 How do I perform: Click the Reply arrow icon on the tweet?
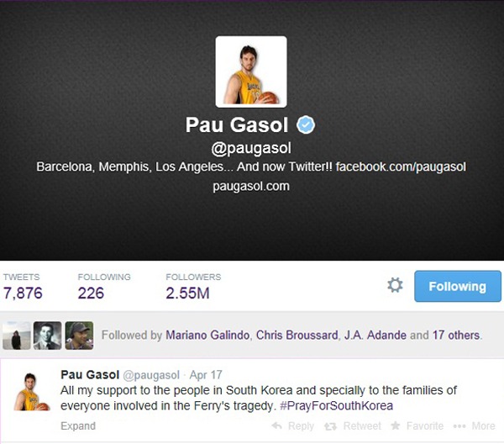pyautogui.click(x=276, y=426)
